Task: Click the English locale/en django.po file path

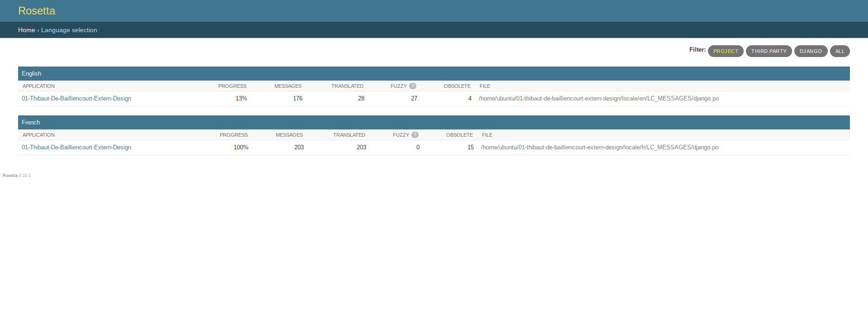Action: 599,98
